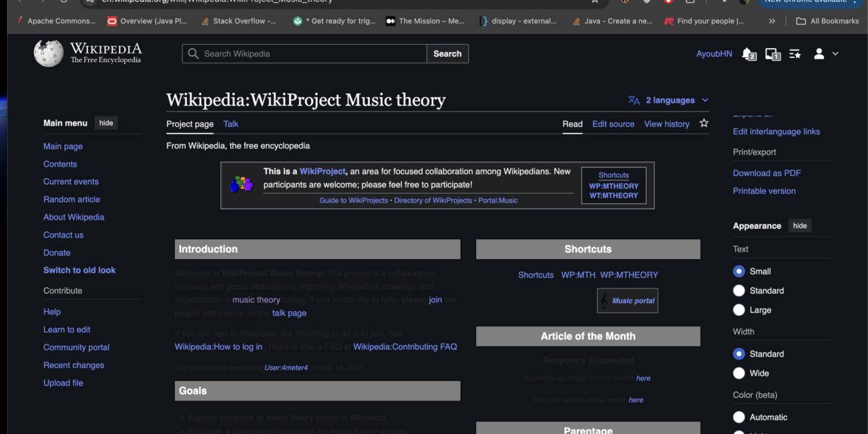This screenshot has width=868, height=434.
Task: Open Random article link
Action: [x=71, y=200]
